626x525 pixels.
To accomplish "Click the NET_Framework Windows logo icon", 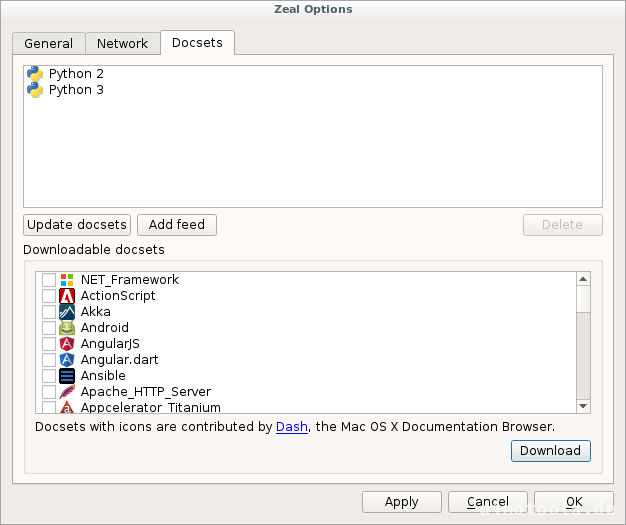I will 67,280.
